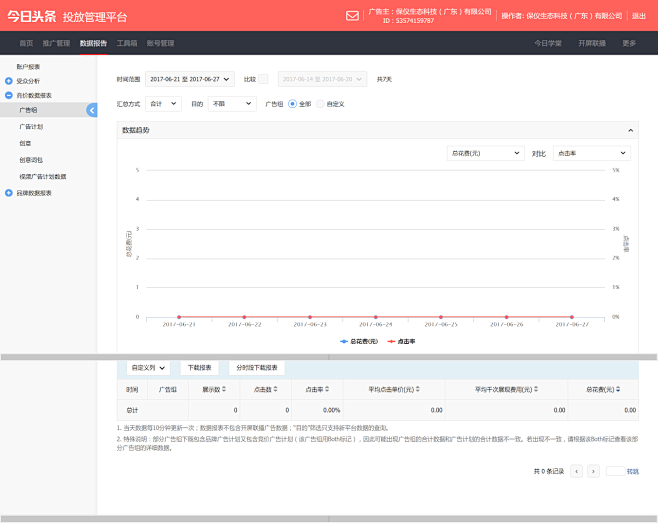Click the 退出 logout link
Screen dimensions: 658x523
click(639, 16)
